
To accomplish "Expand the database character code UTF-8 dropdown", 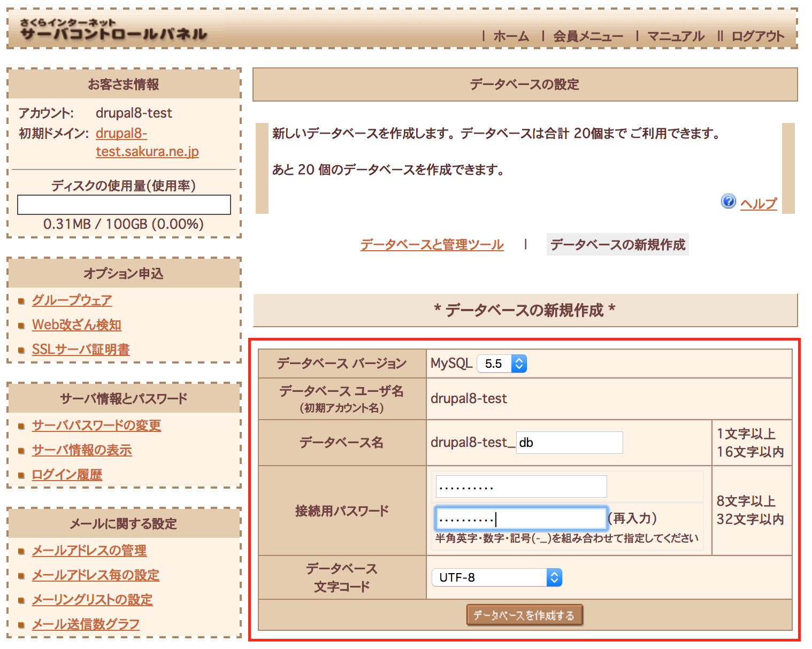I will [x=496, y=577].
